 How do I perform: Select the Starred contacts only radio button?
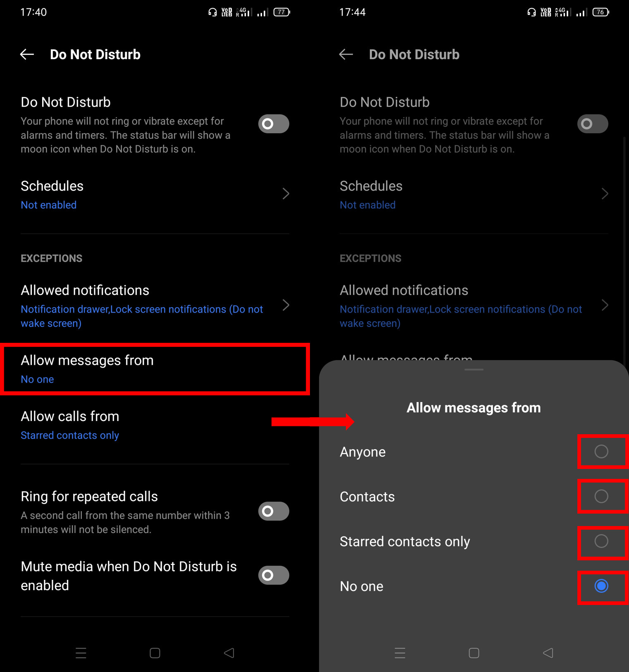coord(601,541)
